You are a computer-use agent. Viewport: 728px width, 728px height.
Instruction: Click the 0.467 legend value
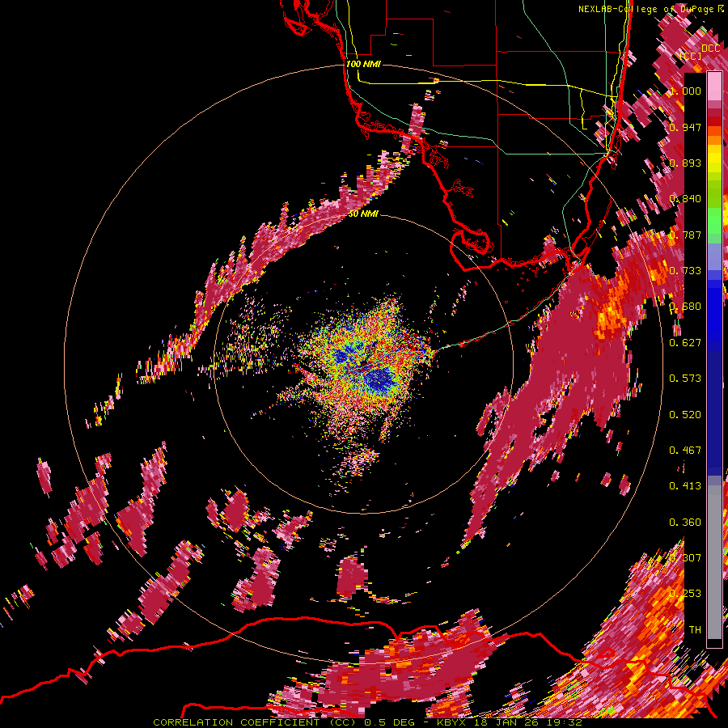tap(685, 451)
